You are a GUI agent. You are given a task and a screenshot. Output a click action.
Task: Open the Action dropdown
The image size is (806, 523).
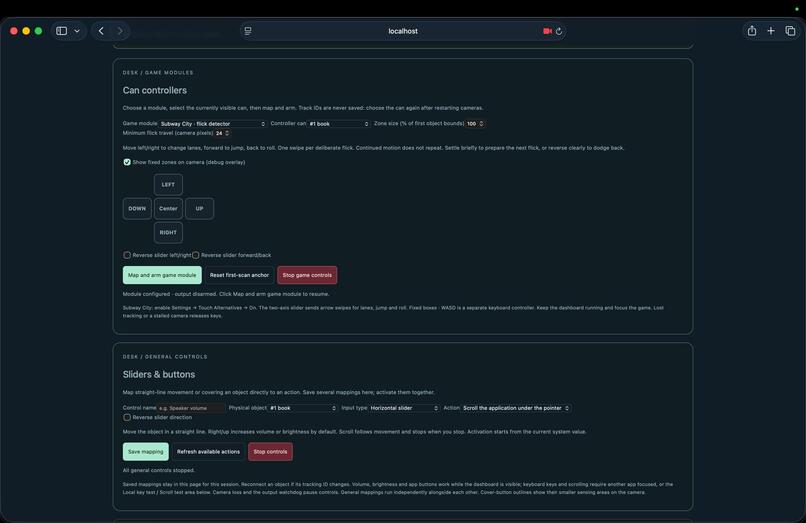516,408
